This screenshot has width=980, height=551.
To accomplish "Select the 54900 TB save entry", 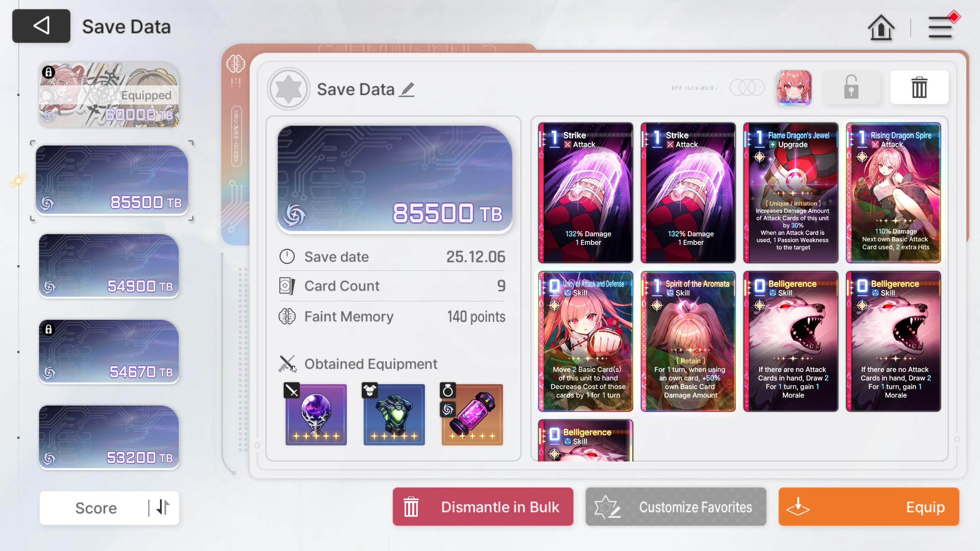I will click(x=109, y=266).
